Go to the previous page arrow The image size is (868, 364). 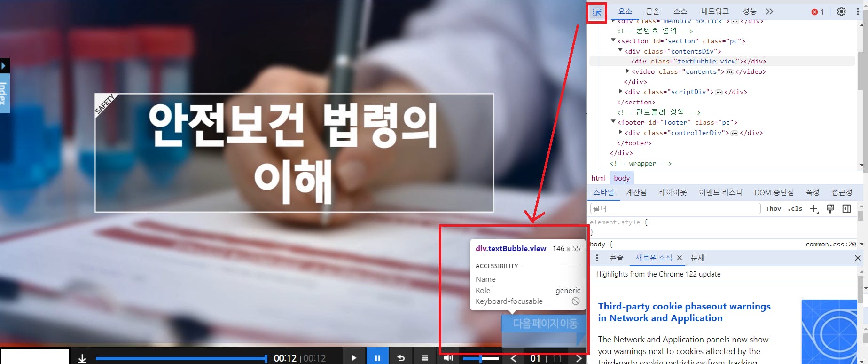(x=514, y=358)
